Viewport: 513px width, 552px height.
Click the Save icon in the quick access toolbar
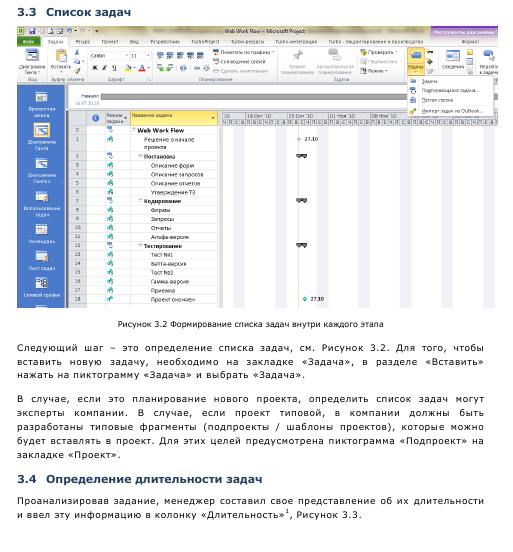tap(32, 31)
